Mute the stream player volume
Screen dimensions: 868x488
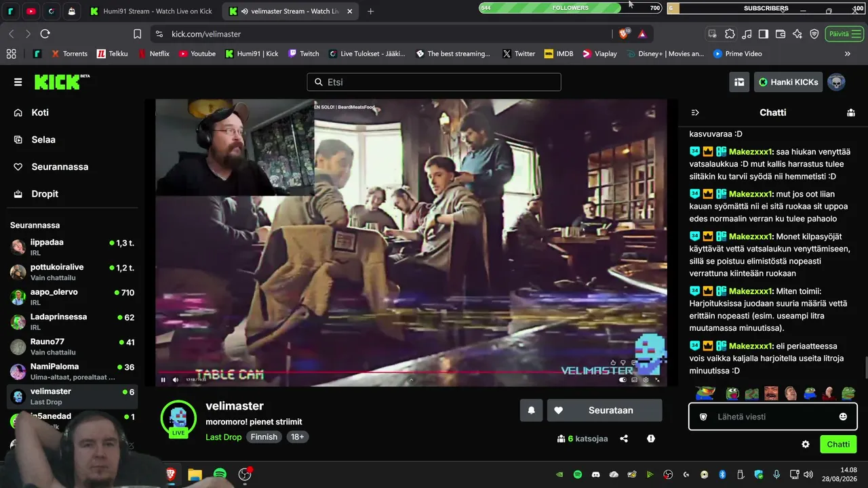tap(176, 380)
